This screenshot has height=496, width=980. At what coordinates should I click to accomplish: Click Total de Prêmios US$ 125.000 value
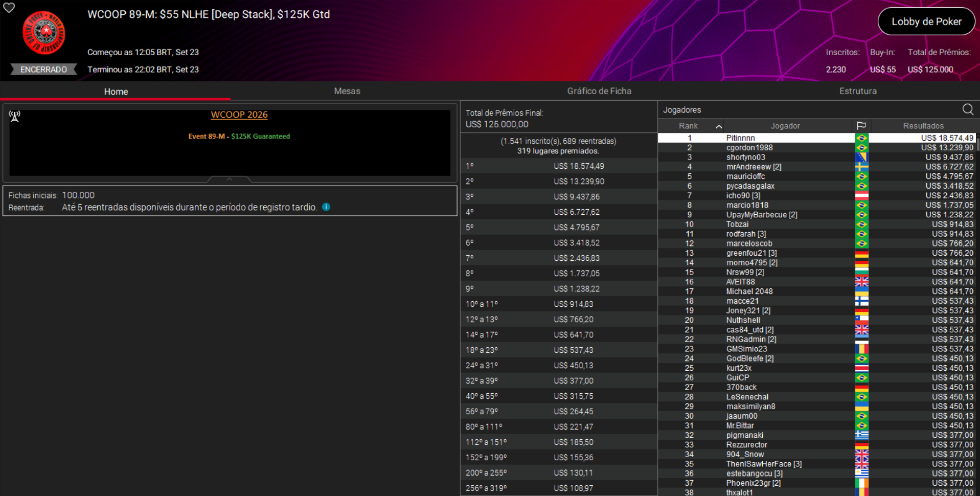[x=930, y=70]
